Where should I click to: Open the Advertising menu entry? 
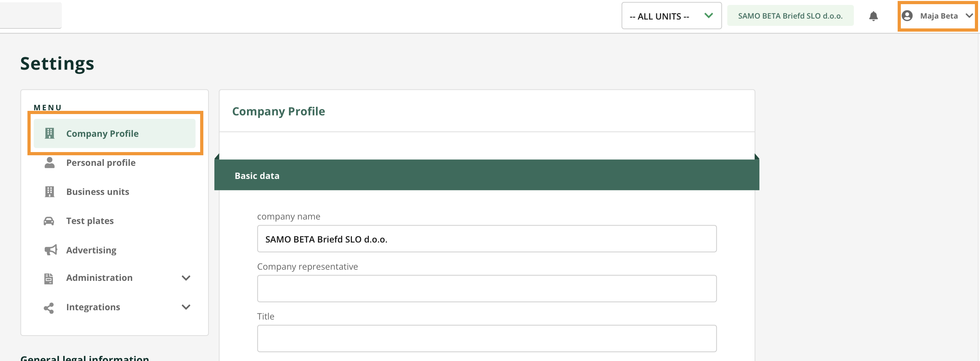91,250
